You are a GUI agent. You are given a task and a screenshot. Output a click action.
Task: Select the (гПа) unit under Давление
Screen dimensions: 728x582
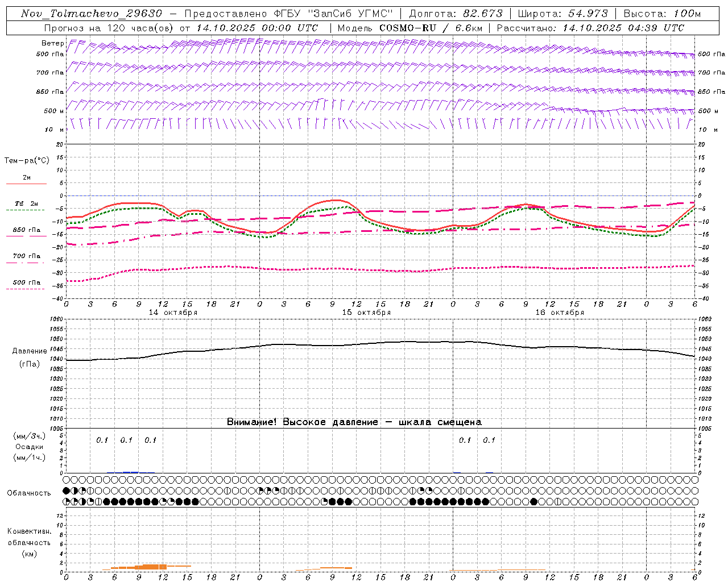(30, 364)
